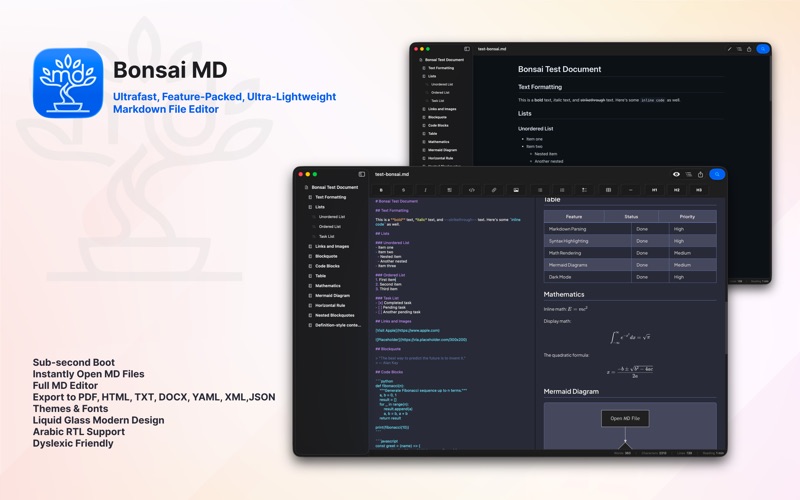Insert a bullet list from the toolbar
Image resolution: width=800 pixels, height=500 pixels.
coord(540,190)
